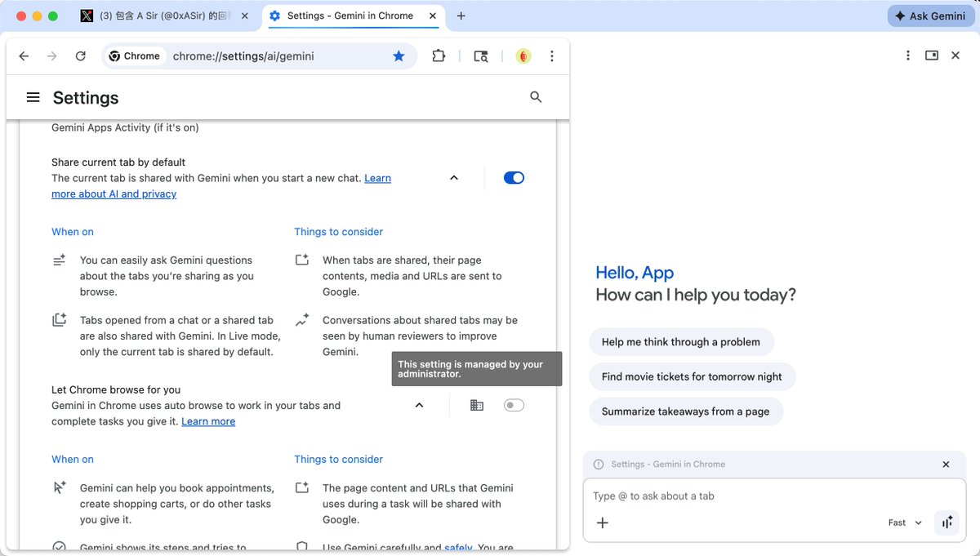Click the managed-by-administrator building icon
The image size is (980, 556).
[x=477, y=405]
